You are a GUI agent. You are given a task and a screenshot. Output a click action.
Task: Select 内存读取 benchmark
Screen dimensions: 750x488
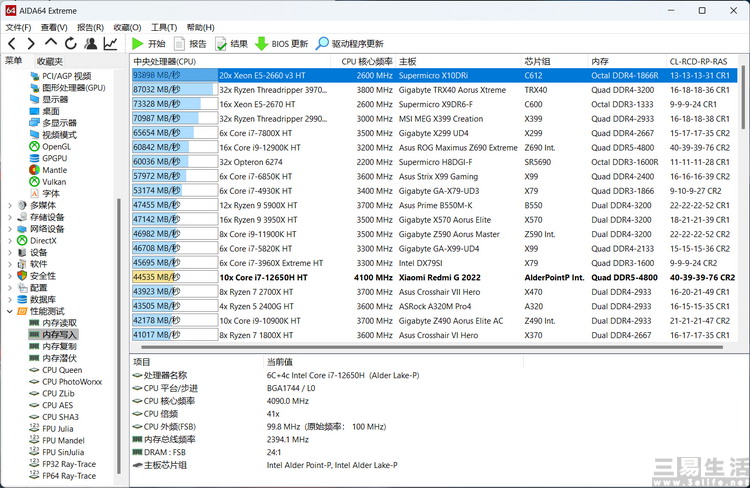click(53, 323)
